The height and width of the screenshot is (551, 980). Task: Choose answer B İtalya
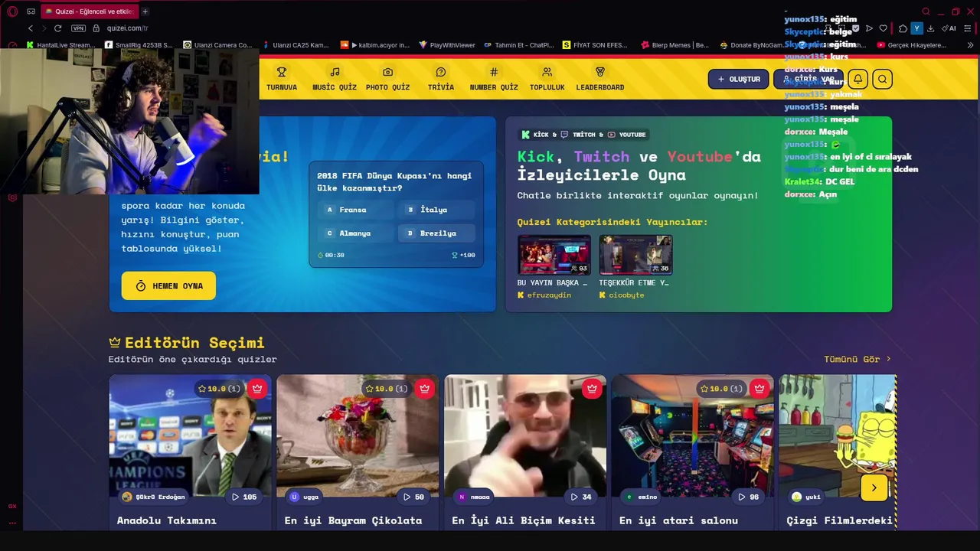point(436,210)
